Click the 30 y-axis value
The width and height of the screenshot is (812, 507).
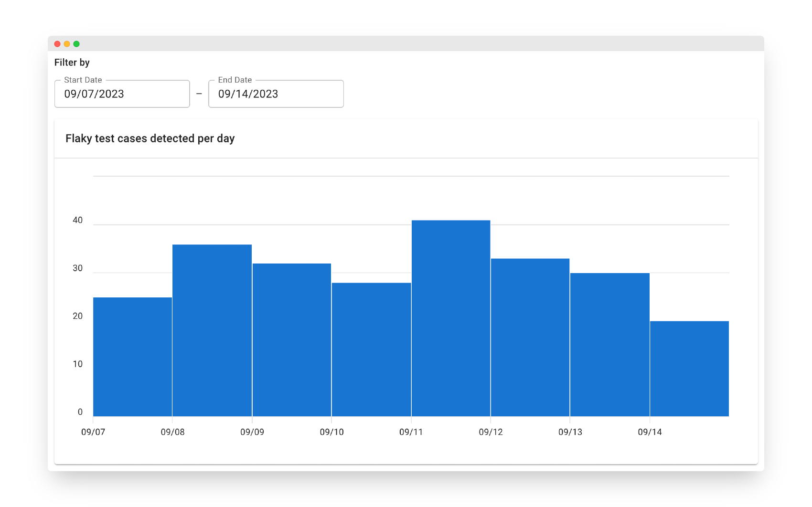tap(77, 268)
